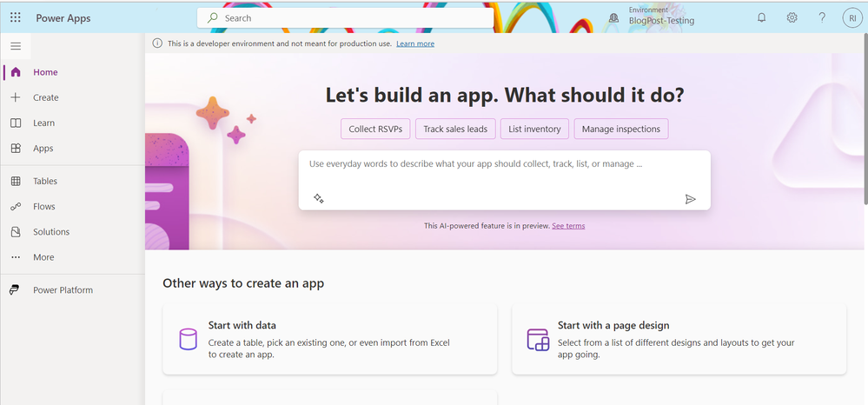This screenshot has width=868, height=405.
Task: Click the environment globe icon
Action: pos(614,17)
